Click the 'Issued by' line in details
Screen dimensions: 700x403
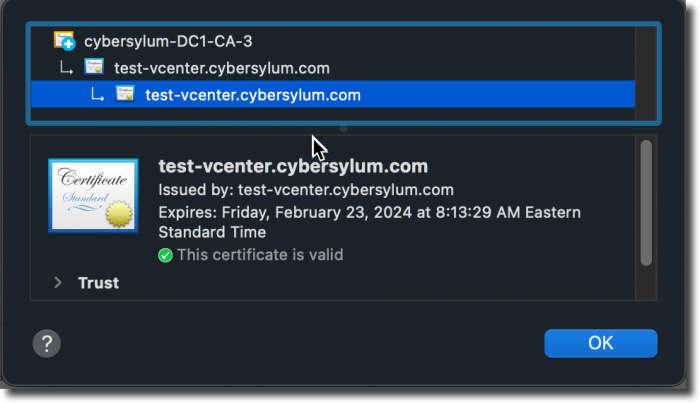coord(306,190)
